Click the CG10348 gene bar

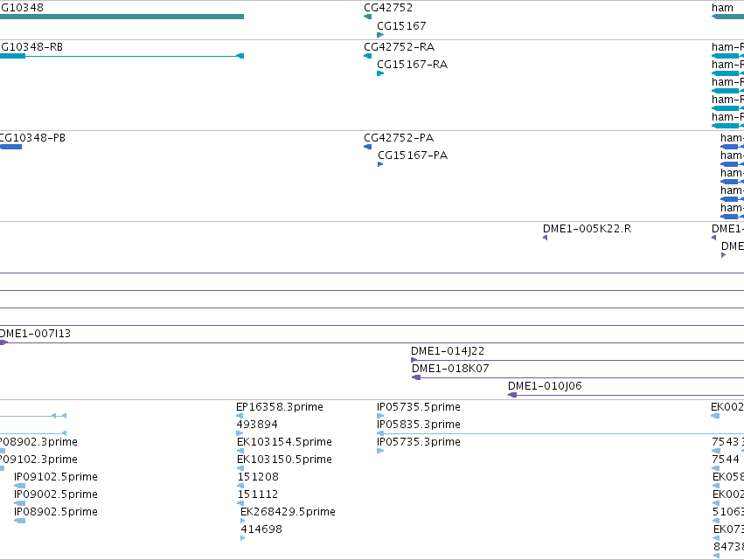click(122, 17)
